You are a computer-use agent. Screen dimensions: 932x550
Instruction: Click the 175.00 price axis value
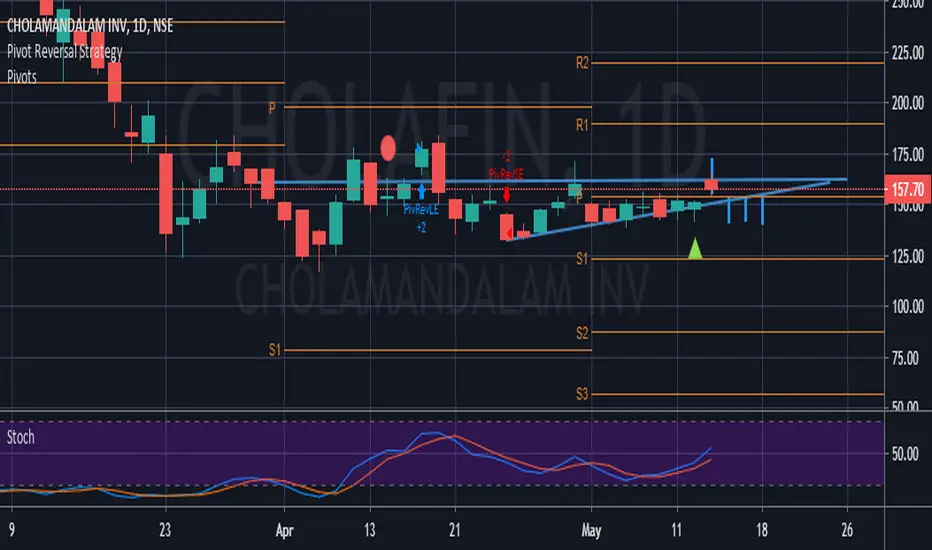[x=908, y=155]
